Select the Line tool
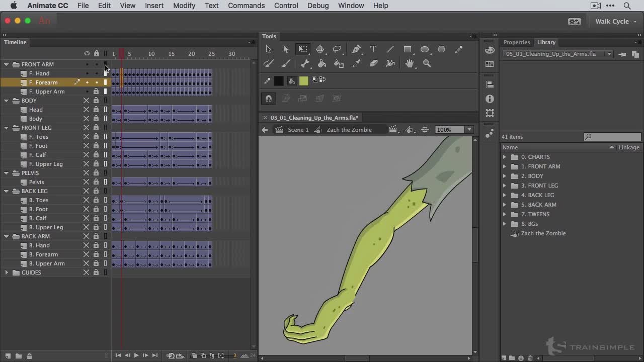 pyautogui.click(x=390, y=49)
